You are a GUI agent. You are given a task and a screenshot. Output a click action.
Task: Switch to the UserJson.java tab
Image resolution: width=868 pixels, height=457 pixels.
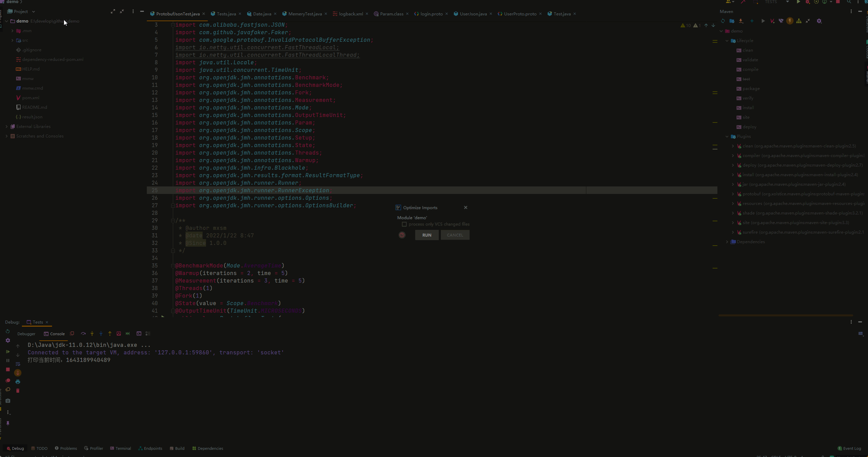[473, 14]
